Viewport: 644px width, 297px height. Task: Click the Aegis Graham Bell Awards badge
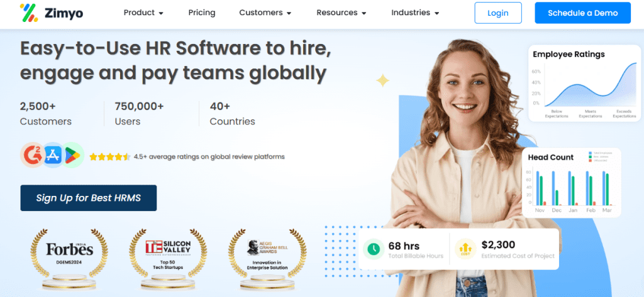(x=267, y=259)
